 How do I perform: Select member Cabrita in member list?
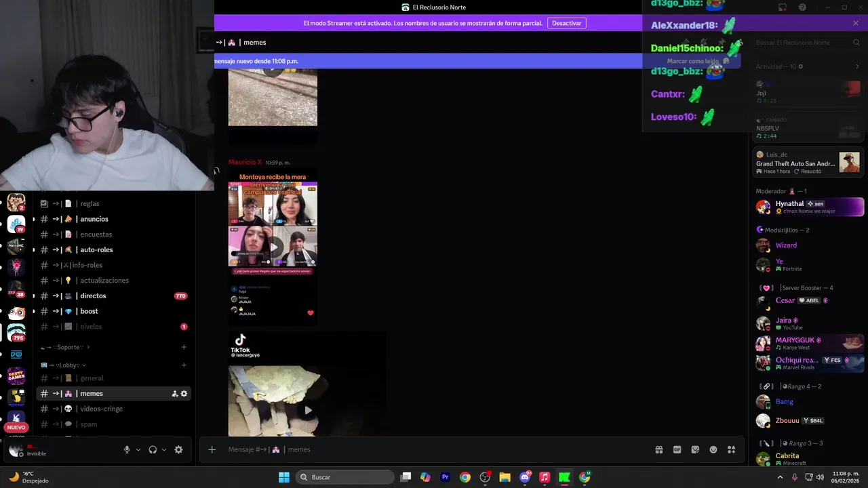[x=808, y=459]
